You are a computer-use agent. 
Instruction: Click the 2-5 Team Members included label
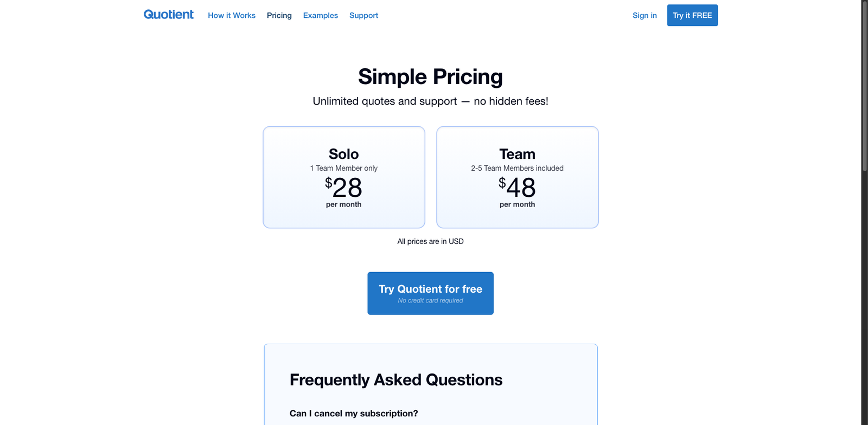(x=517, y=168)
